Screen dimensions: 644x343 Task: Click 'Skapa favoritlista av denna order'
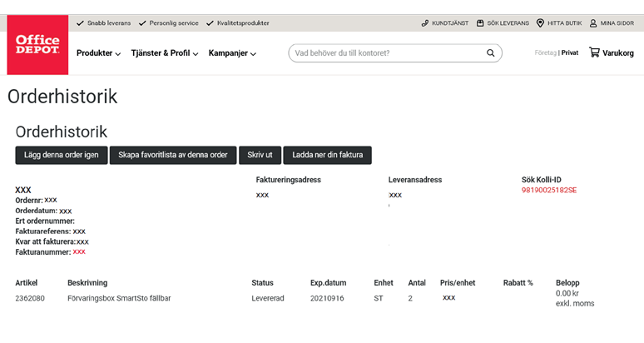173,155
